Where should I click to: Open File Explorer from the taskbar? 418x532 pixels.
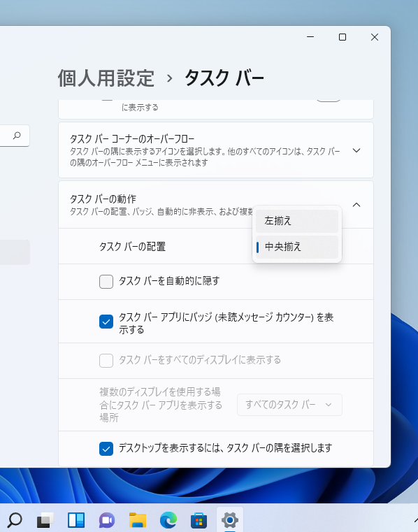[138, 520]
